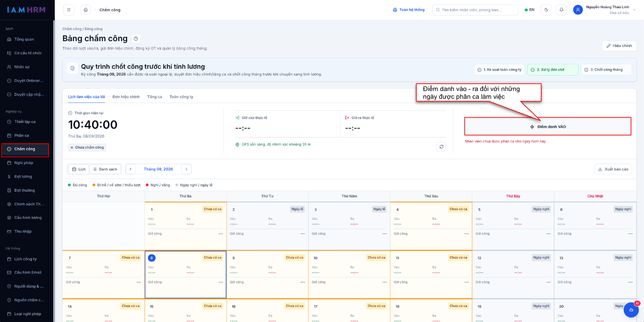
Task: Select step 2. Xử lý đơn chờ
Action: pos(553,70)
